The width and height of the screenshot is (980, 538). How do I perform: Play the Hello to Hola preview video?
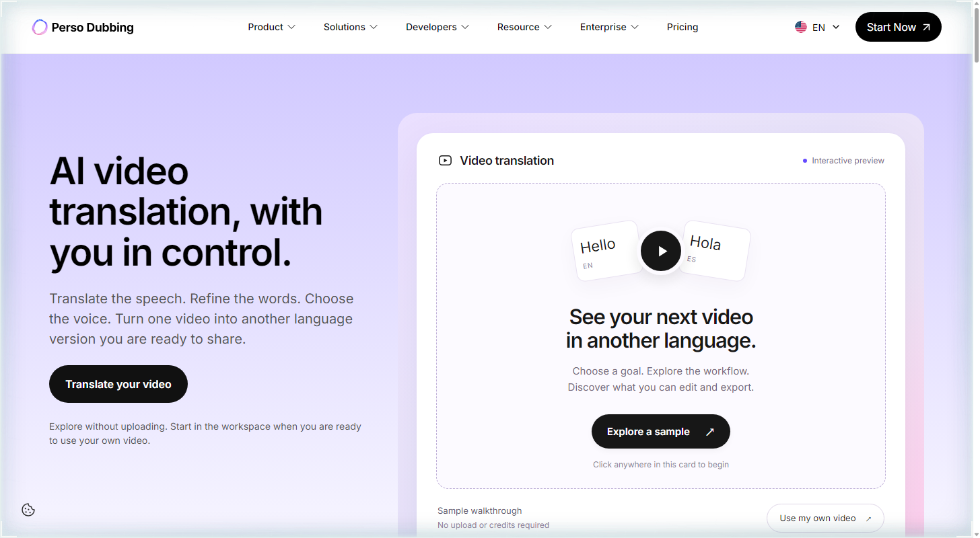coord(661,251)
